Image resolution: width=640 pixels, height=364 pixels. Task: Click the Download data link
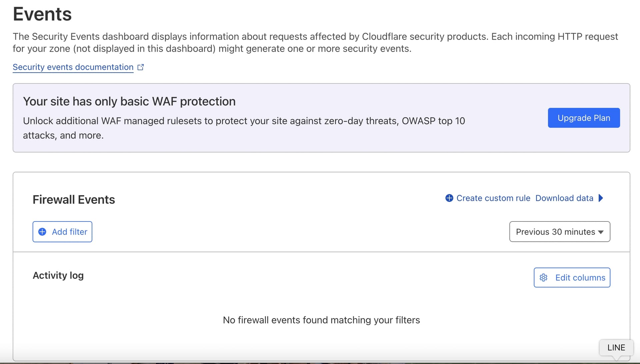(x=564, y=198)
